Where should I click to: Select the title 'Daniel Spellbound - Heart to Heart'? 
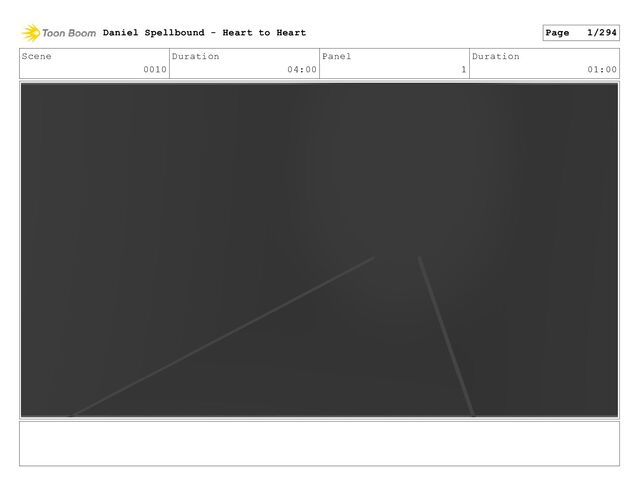(204, 33)
